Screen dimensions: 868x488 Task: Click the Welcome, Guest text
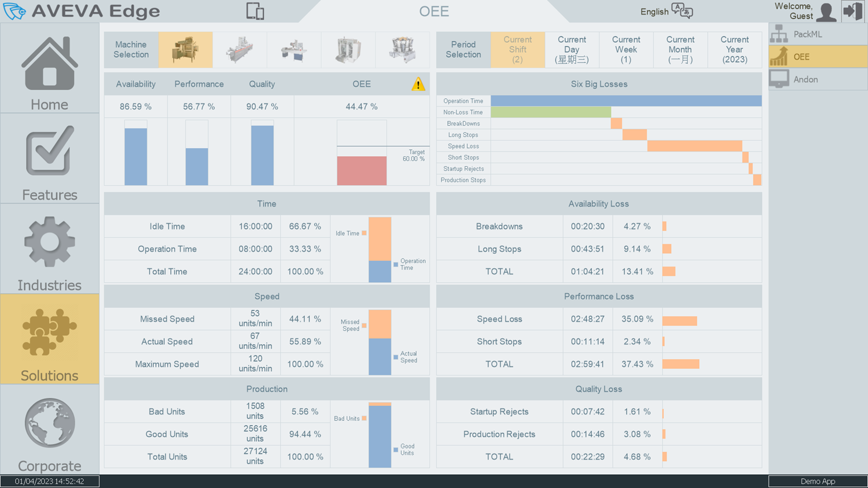click(x=793, y=11)
